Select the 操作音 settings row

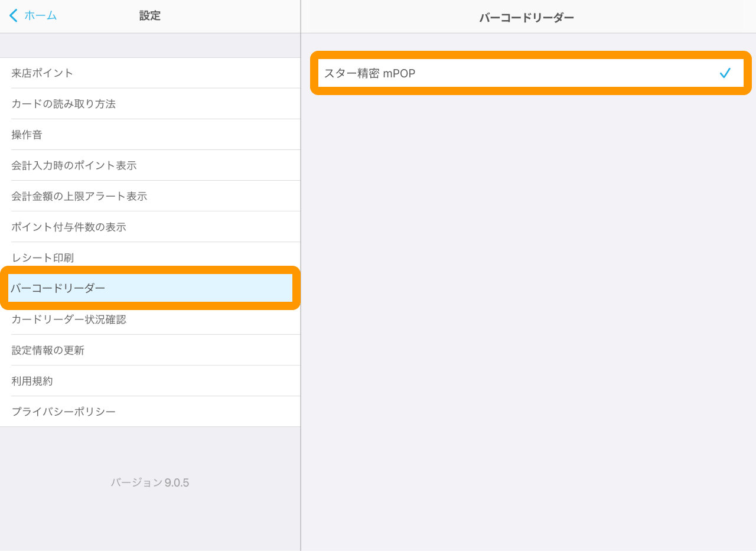coord(150,135)
